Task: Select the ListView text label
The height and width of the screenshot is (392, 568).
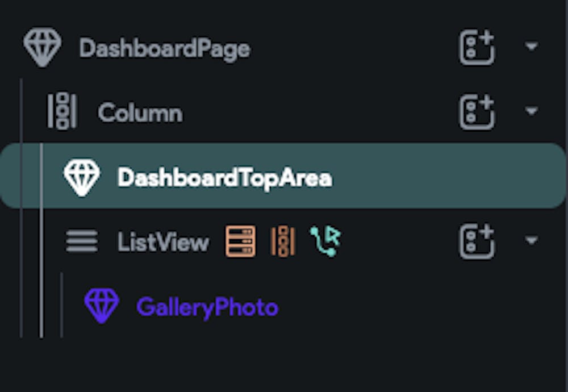Action: tap(163, 243)
